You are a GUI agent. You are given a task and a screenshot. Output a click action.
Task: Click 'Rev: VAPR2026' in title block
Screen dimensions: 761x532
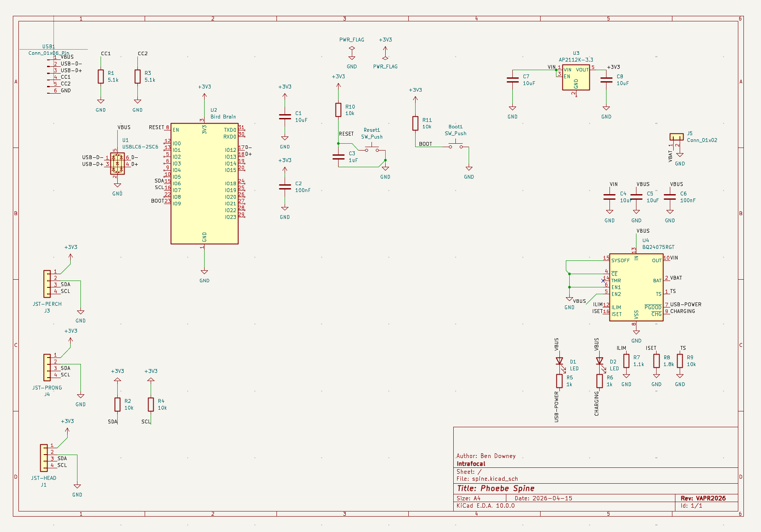[x=703, y=498]
